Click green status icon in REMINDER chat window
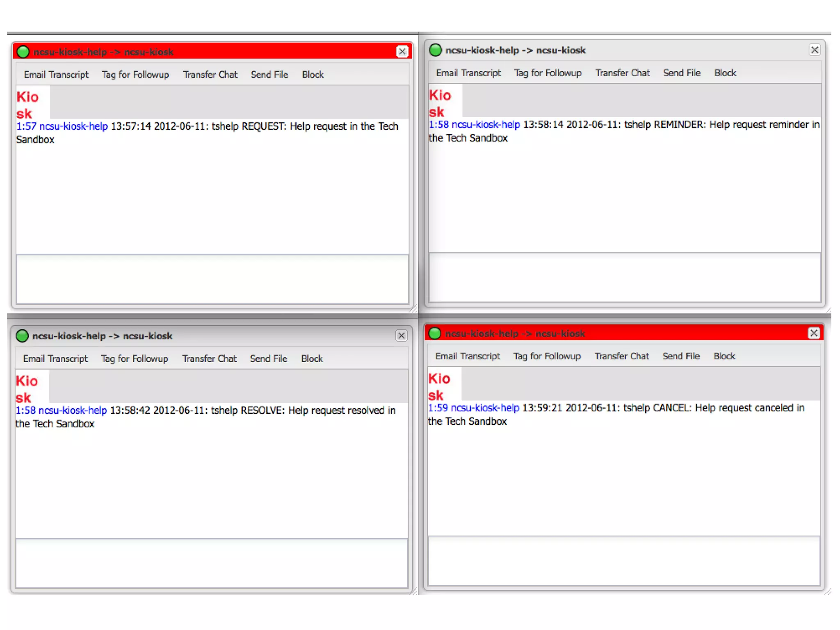This screenshot has width=840, height=630. coord(435,50)
